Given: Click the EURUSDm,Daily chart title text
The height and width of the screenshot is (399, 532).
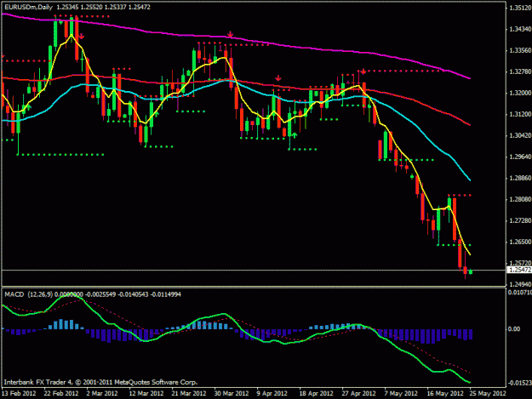Looking at the screenshot, I should tap(28, 7).
